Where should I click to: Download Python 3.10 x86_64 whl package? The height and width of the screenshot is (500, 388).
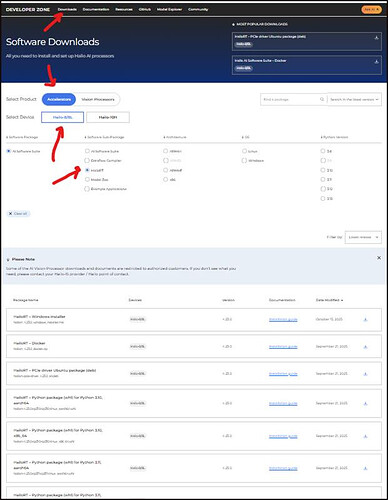(x=365, y=436)
